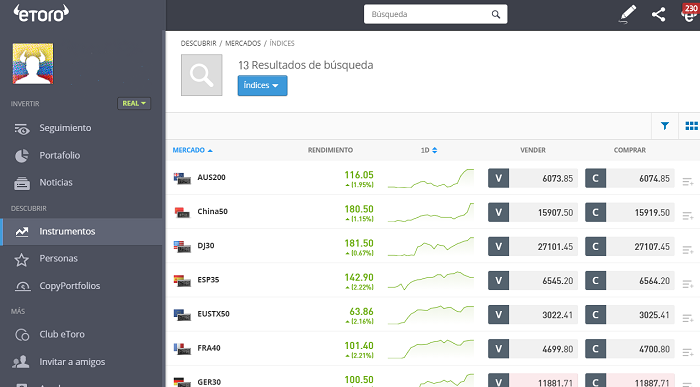Sell ESP35 at 6545.20
The width and height of the screenshot is (700, 387).
point(533,281)
